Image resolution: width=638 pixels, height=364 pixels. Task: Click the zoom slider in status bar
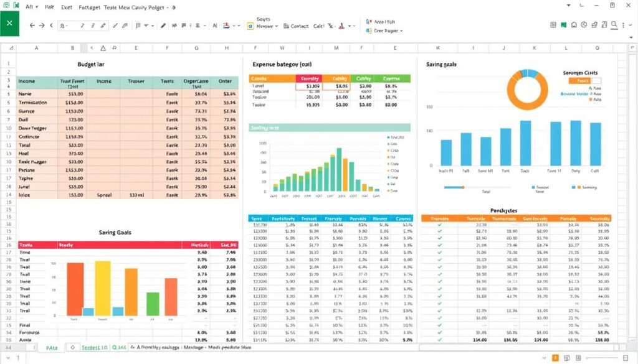(602, 358)
